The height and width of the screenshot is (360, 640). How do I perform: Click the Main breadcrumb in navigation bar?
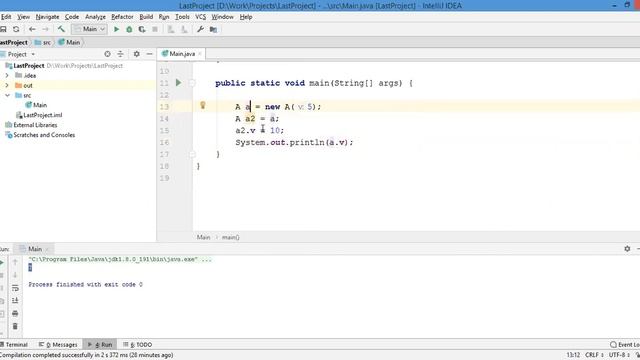coord(69,42)
